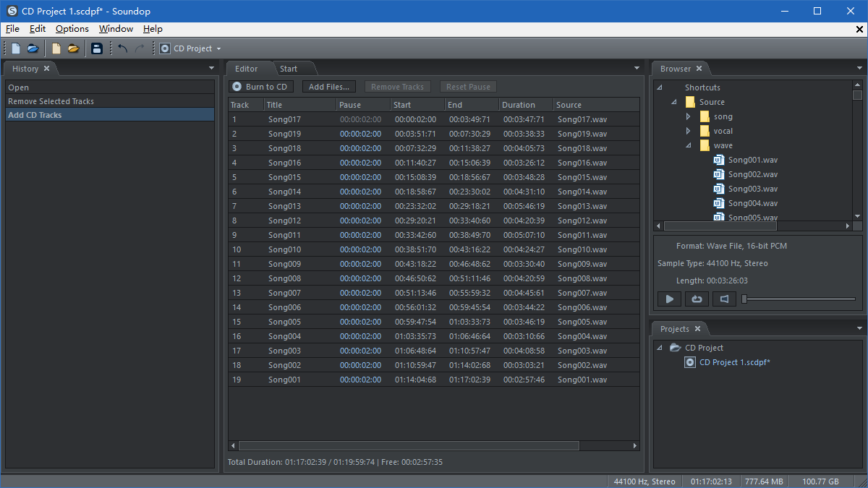The width and height of the screenshot is (868, 488).
Task: Select the CD Project 1.scdpf file in Projects
Action: pos(734,362)
